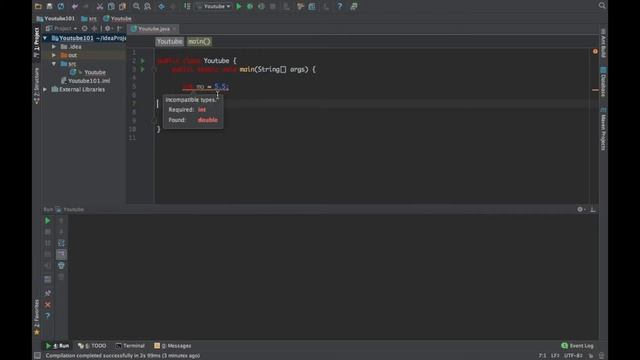This screenshot has width=640, height=360.
Task: Click the Collapse All icon in Project panel
Action: [94, 28]
